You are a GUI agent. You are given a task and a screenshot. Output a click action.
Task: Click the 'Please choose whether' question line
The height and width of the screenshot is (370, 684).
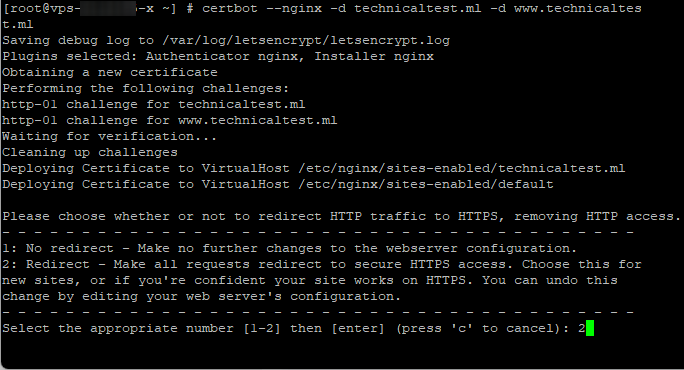(342, 216)
